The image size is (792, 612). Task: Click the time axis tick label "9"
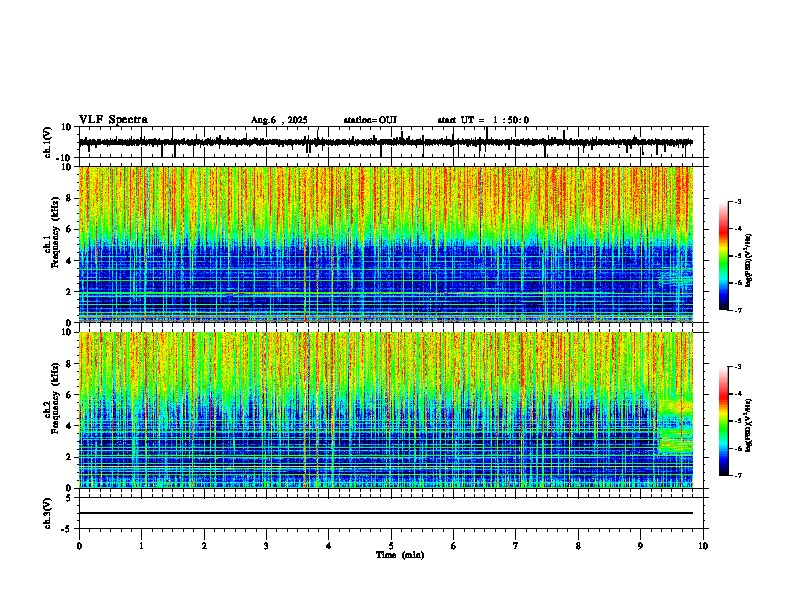[x=640, y=546]
